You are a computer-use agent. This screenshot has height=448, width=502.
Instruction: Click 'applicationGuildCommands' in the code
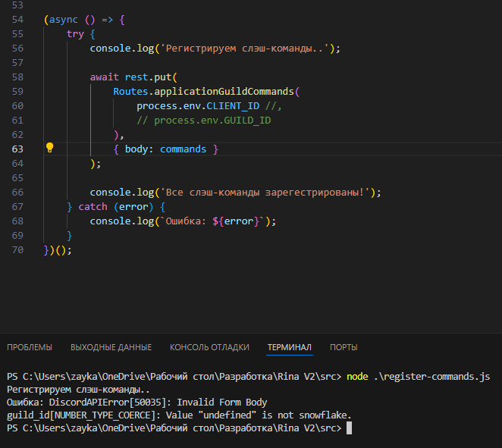(x=224, y=92)
